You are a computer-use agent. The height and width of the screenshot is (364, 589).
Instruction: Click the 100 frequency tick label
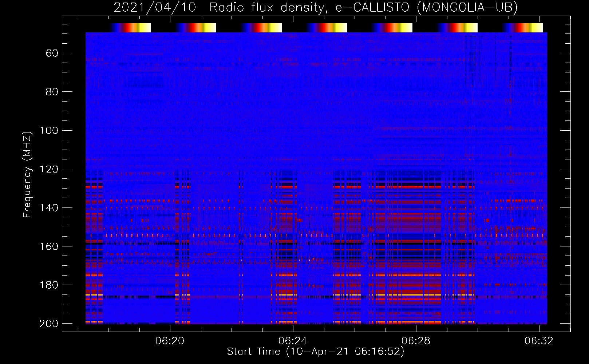(x=49, y=131)
